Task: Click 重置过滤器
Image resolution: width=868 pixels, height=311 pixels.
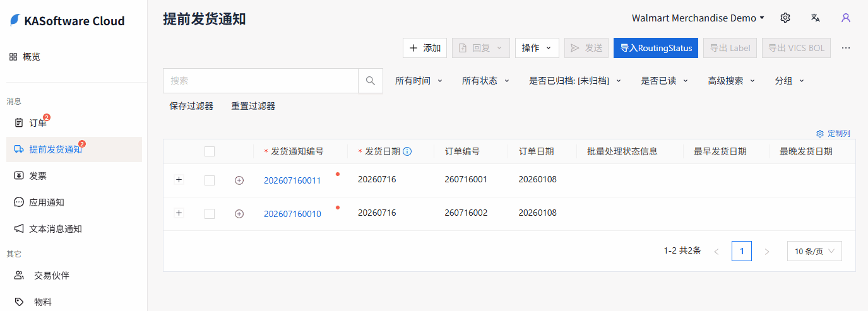Action: (x=253, y=106)
